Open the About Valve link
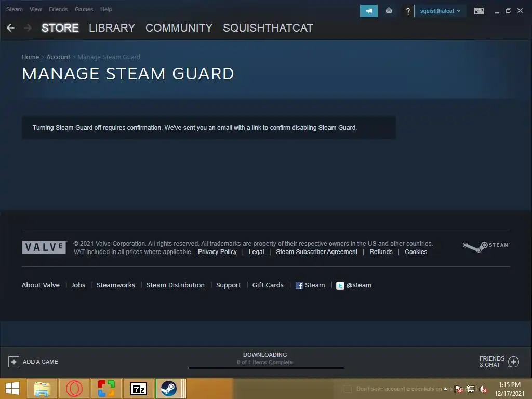The height and width of the screenshot is (399, 532). click(41, 285)
